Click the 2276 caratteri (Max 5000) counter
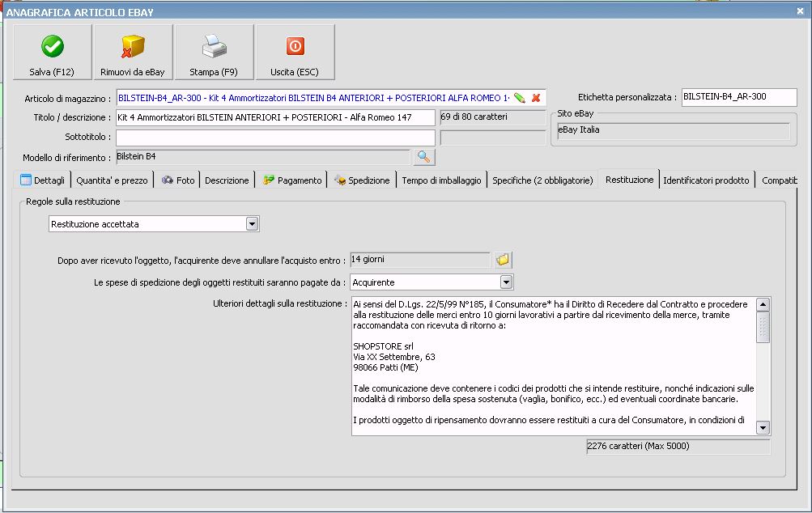The image size is (812, 513). 678,446
